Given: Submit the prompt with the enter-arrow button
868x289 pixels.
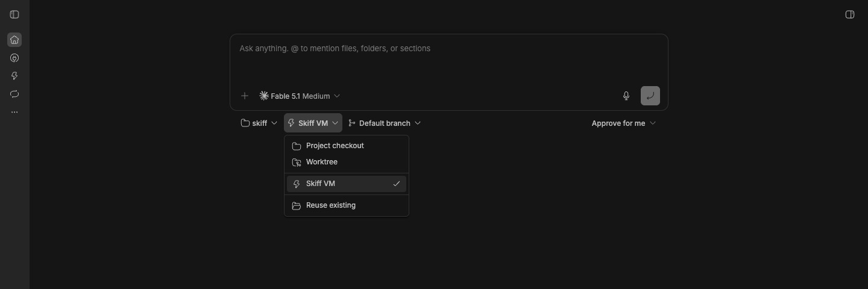Looking at the screenshot, I should 650,96.
